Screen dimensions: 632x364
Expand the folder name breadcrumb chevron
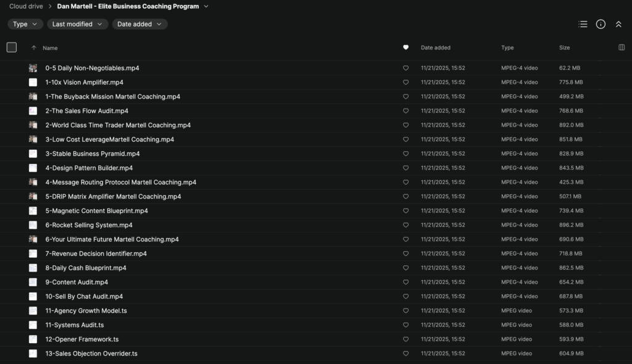pyautogui.click(x=206, y=7)
